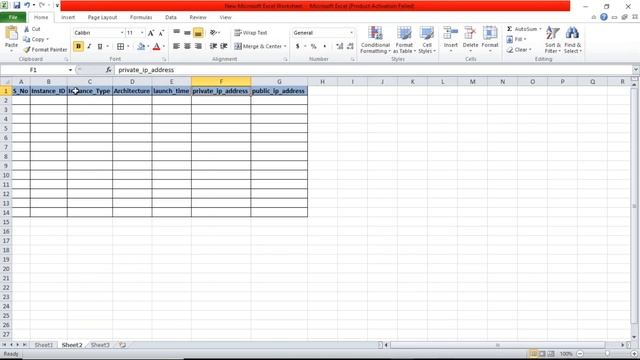Switch to Page Layout view in status bar
The width and height of the screenshot is (640, 360).
pos(542,353)
